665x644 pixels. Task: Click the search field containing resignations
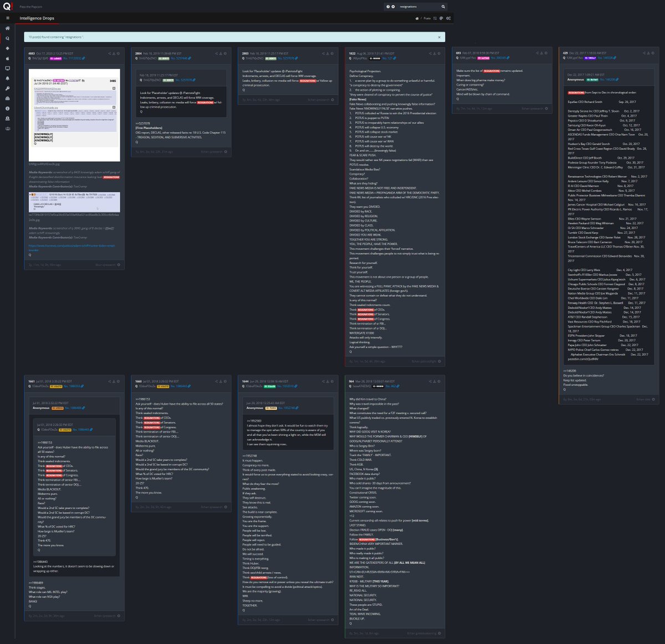click(415, 7)
